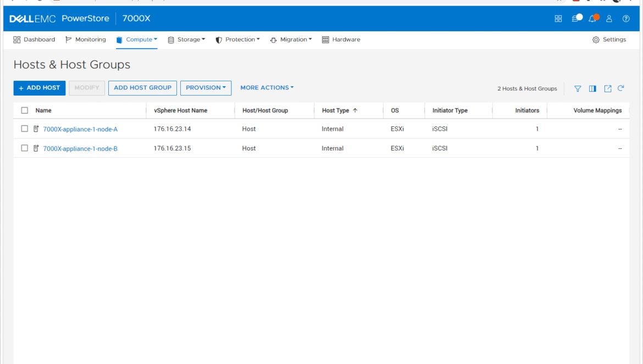
Task: Sort by the OS column header
Action: click(x=395, y=110)
